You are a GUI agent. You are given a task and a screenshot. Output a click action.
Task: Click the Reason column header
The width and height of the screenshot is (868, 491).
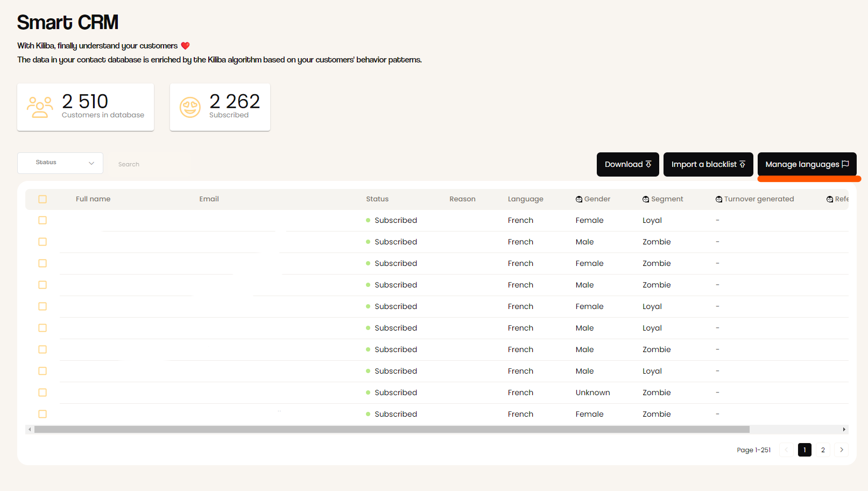point(462,199)
